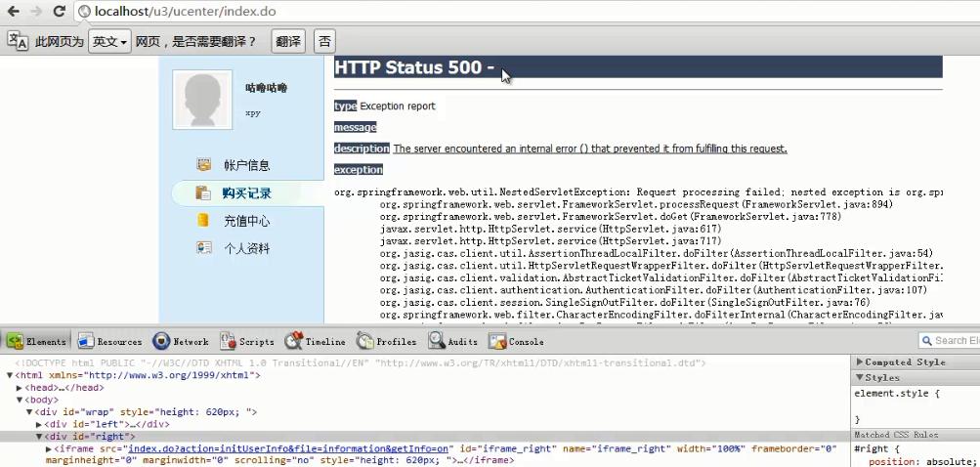Click the browser reload button
Viewport: 980px width, 467px height.
pyautogui.click(x=59, y=12)
